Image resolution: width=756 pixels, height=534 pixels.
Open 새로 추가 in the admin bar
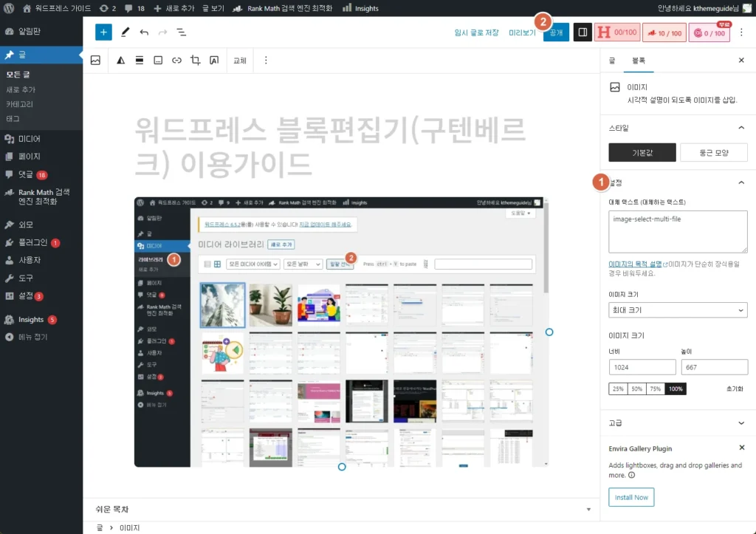[173, 8]
